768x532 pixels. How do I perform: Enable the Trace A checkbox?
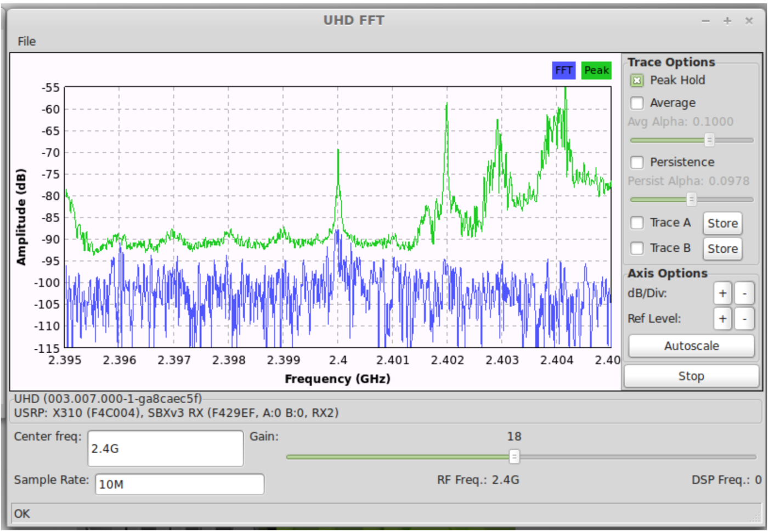pos(637,223)
